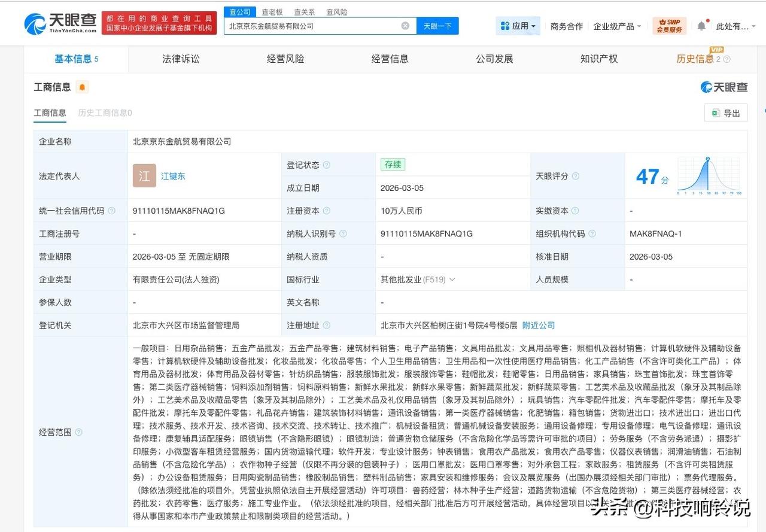Click the bell icon next to 工商信息 heading
The image size is (766, 532).
point(81,87)
